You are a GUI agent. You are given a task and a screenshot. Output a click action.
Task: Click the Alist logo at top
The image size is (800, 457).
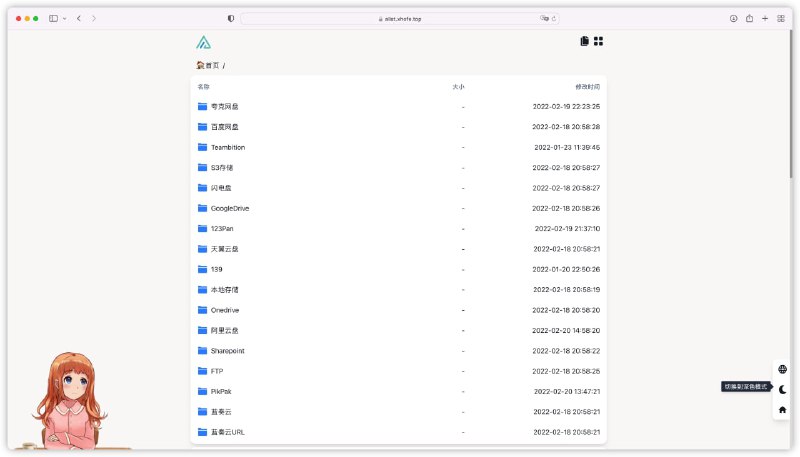(203, 42)
